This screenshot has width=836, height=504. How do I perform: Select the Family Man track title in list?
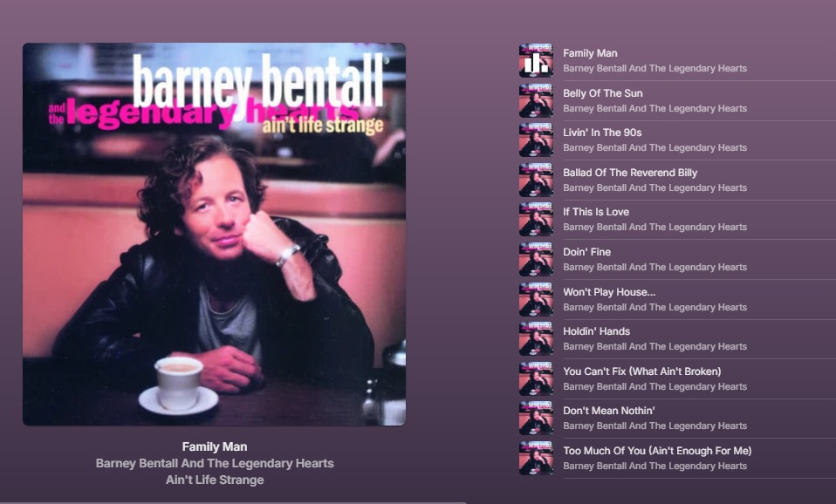click(590, 53)
